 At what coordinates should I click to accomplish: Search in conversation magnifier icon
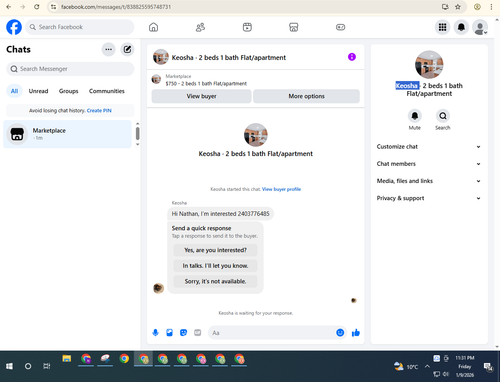click(443, 116)
